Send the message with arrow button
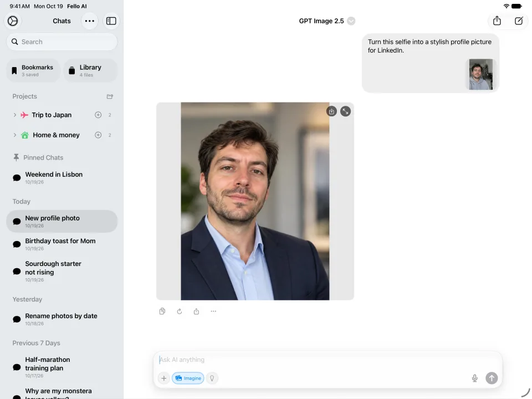532x399 pixels. coord(492,378)
